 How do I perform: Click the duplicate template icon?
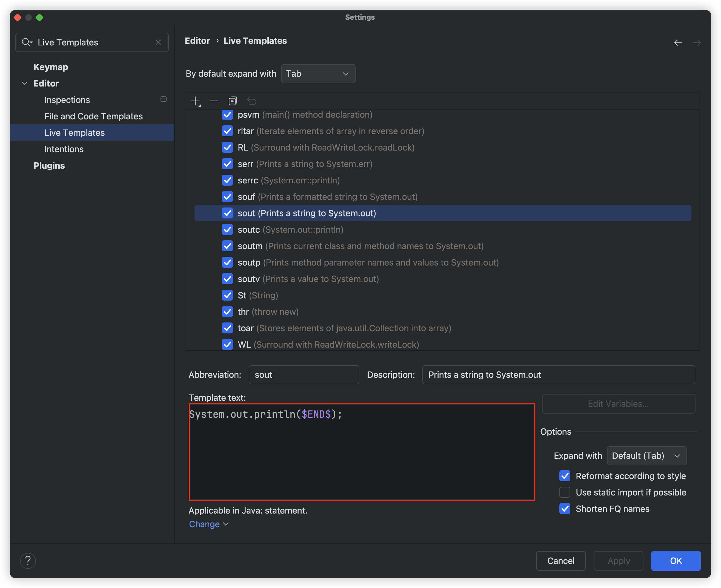233,101
